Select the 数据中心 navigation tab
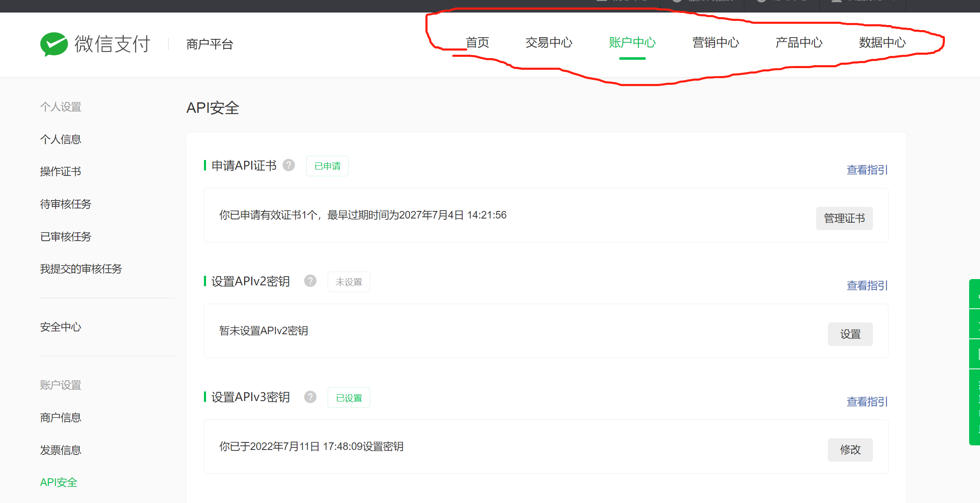Viewport: 980px width, 503px height. pyautogui.click(x=882, y=43)
